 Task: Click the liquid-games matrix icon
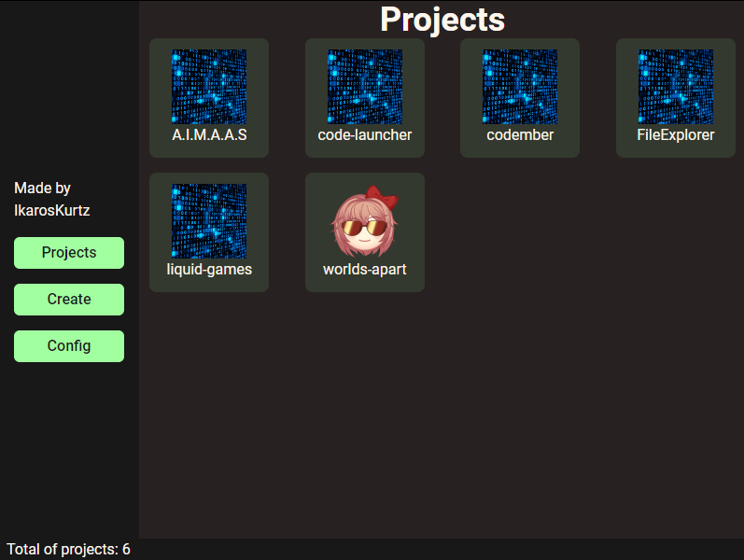pyautogui.click(x=209, y=220)
